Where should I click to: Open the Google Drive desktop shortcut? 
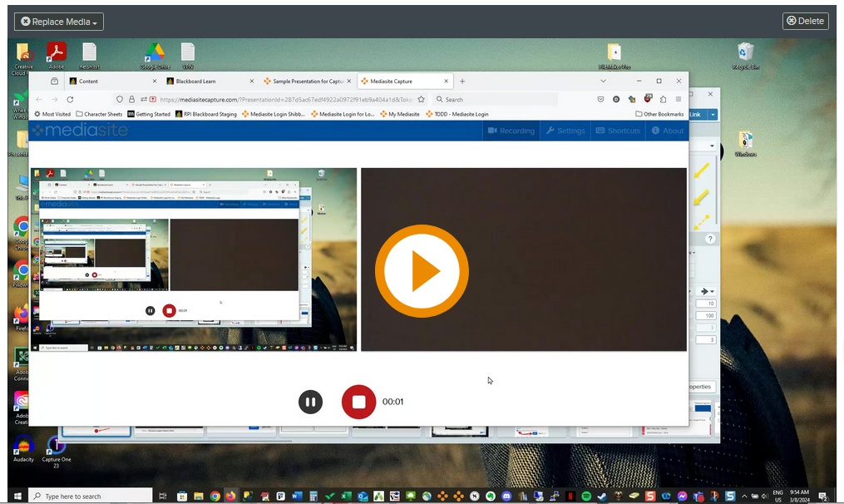tap(155, 56)
